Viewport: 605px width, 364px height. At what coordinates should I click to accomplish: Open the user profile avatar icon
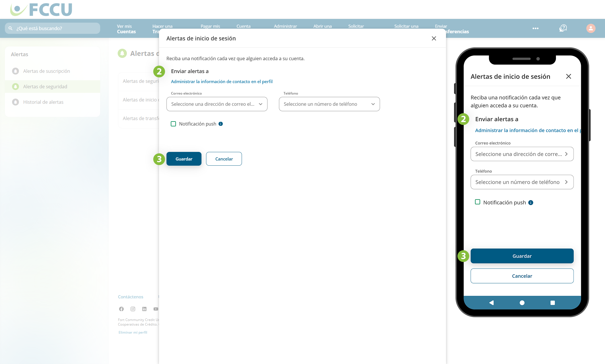[x=591, y=28]
